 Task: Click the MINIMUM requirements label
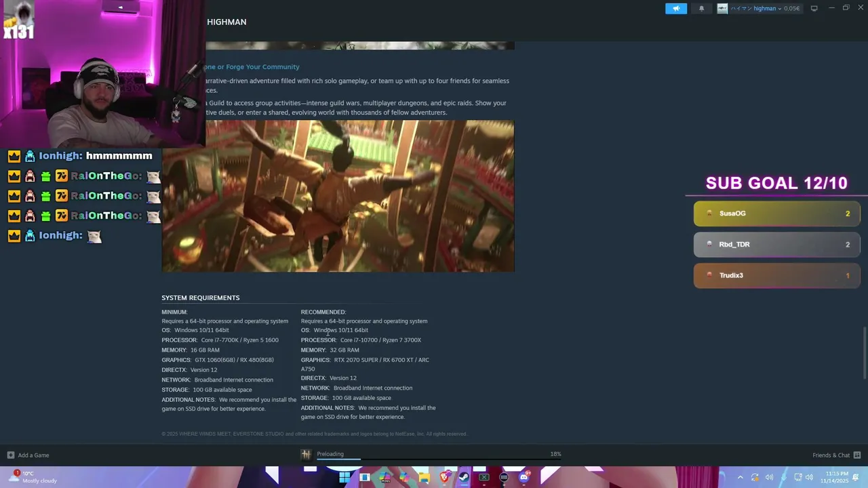(174, 312)
